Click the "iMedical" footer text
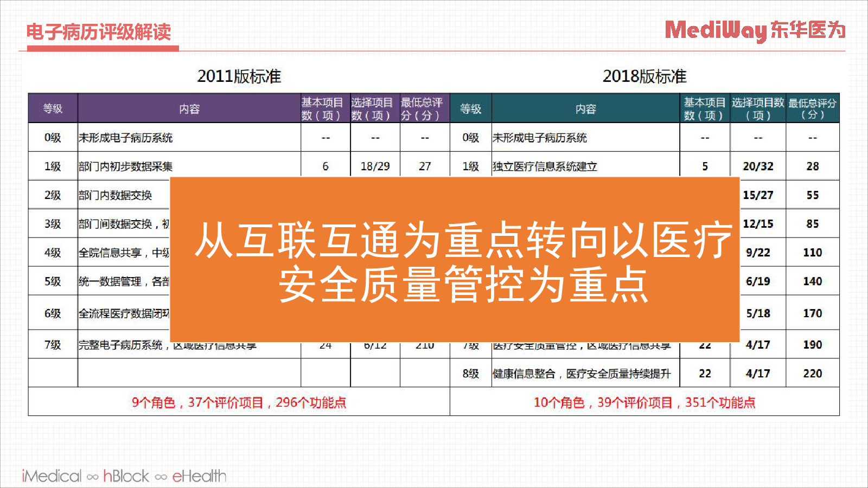Screen dimensions: 868x488 click(52, 476)
